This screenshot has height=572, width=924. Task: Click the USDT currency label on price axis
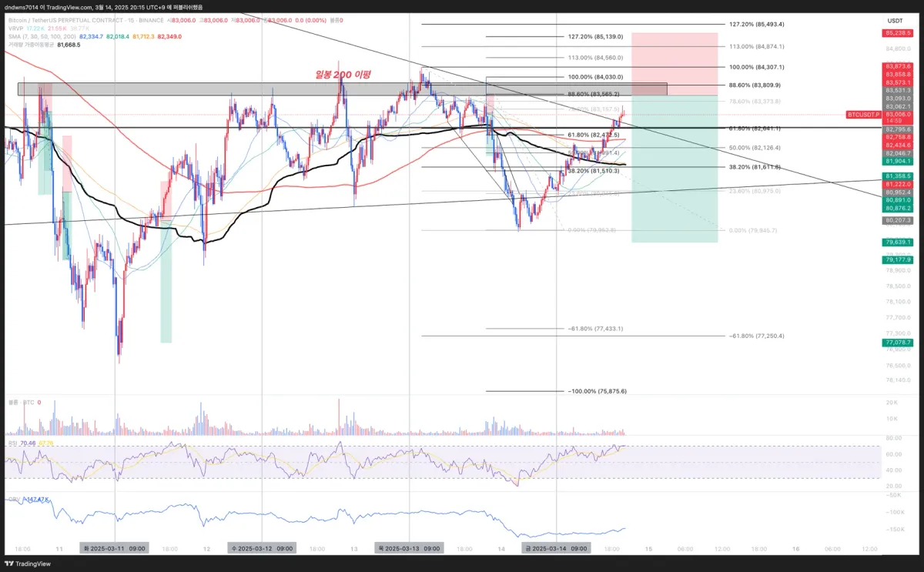tap(896, 20)
